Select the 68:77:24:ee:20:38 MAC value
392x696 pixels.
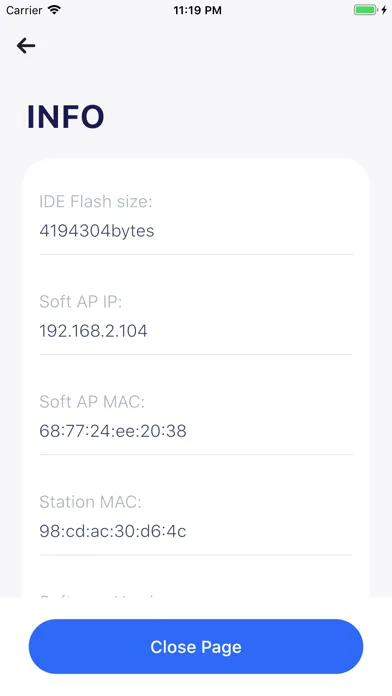(113, 431)
